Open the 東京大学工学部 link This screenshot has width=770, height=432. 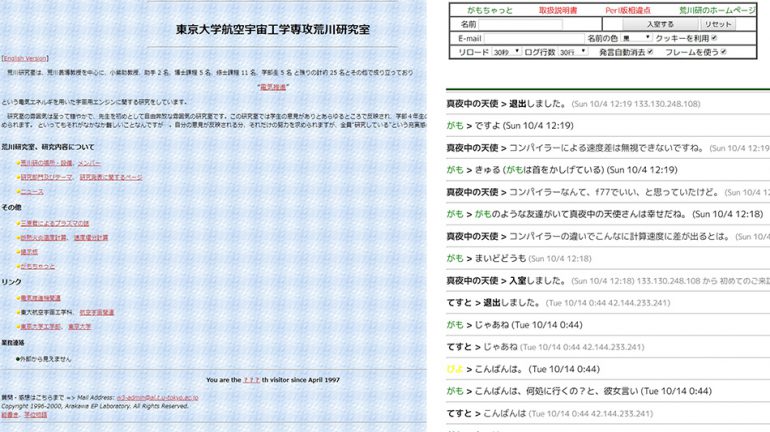click(x=40, y=326)
